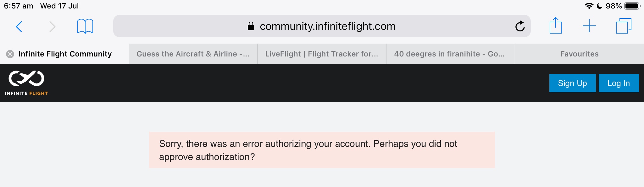Go back using the Safari back arrow
Screen dimensions: 644x187
click(19, 27)
